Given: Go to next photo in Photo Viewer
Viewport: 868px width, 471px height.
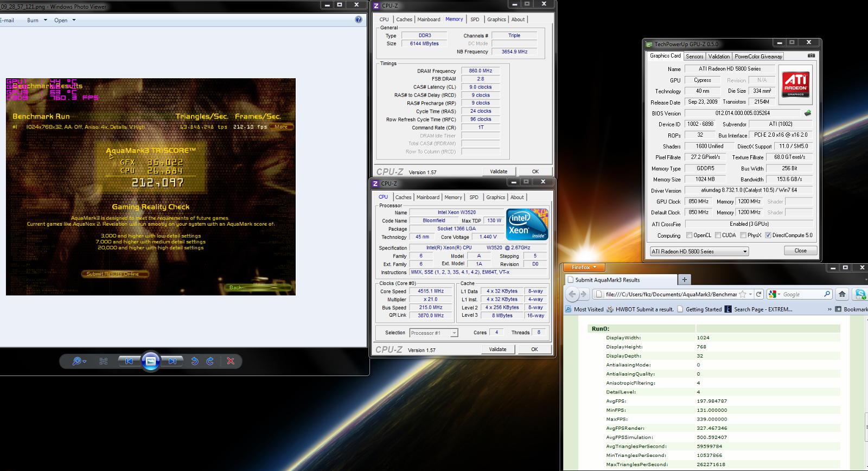Looking at the screenshot, I should pos(172,361).
